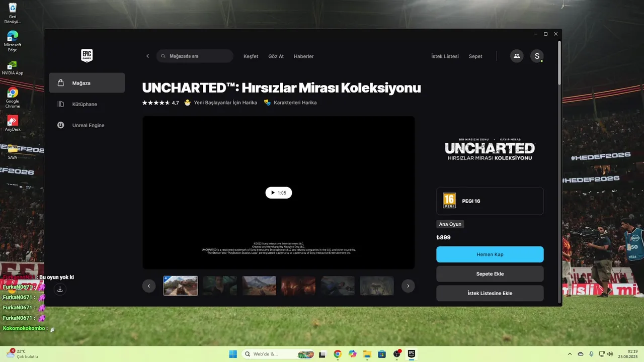Open SAVA folder on desktop
The width and height of the screenshot is (644, 362).
tap(13, 151)
